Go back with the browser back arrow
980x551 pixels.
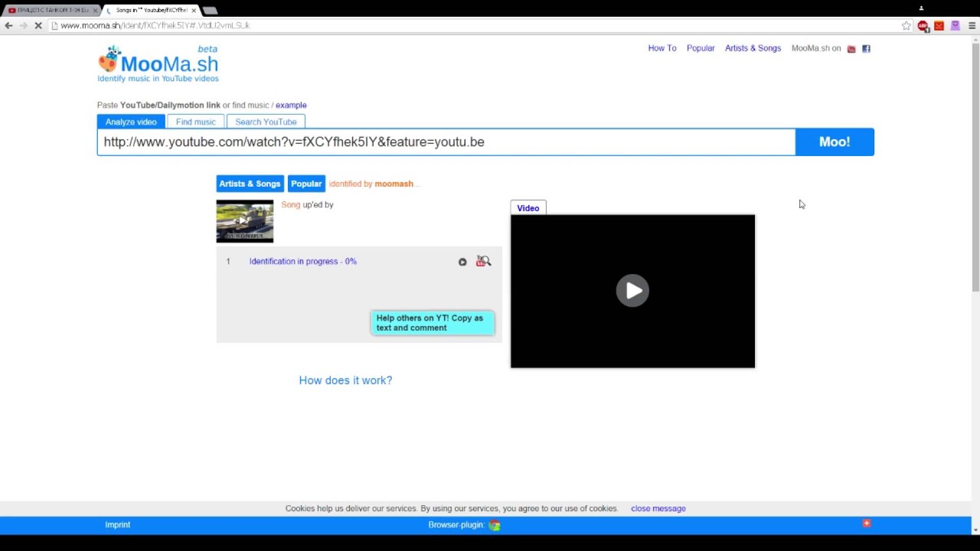tap(8, 25)
